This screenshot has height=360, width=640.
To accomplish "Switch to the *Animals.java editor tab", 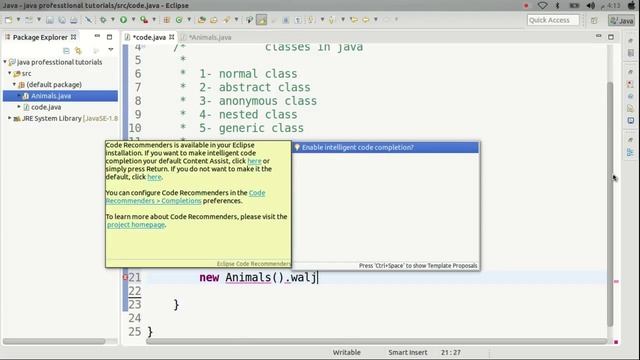I will 209,37.
